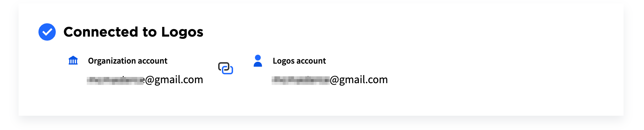Click the word "Logos" in the heading
The width and height of the screenshot is (644, 130).
pos(182,32)
